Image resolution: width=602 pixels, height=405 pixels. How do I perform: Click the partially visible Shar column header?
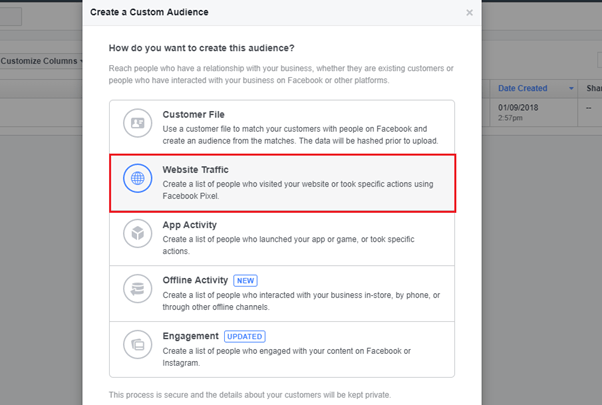(594, 88)
